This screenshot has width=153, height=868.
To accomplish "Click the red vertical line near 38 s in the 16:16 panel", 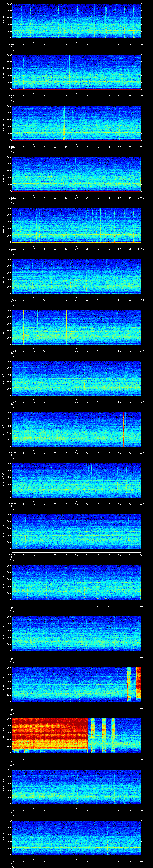I will pyautogui.click(x=94, y=21).
